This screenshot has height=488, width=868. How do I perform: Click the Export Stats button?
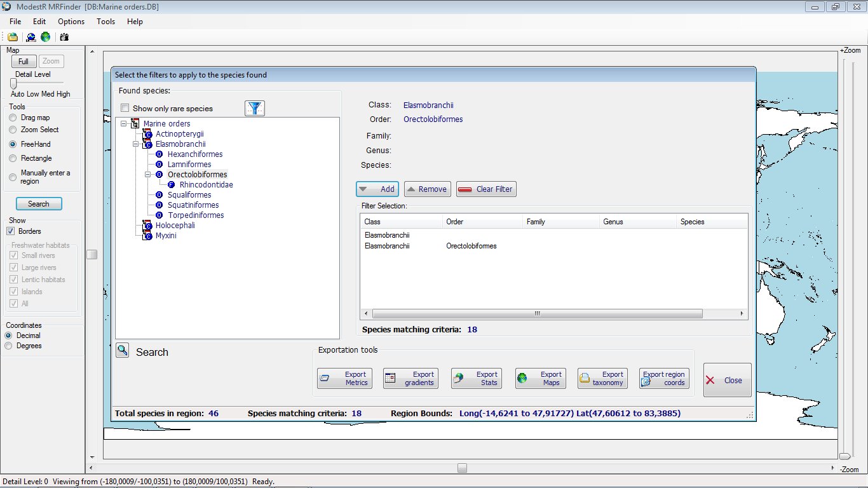click(x=477, y=379)
